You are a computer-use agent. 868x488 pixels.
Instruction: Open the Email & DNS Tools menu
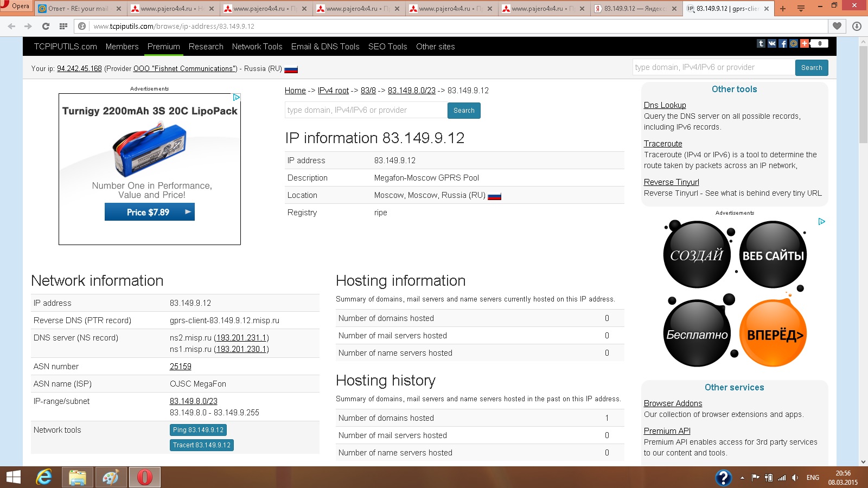click(325, 47)
